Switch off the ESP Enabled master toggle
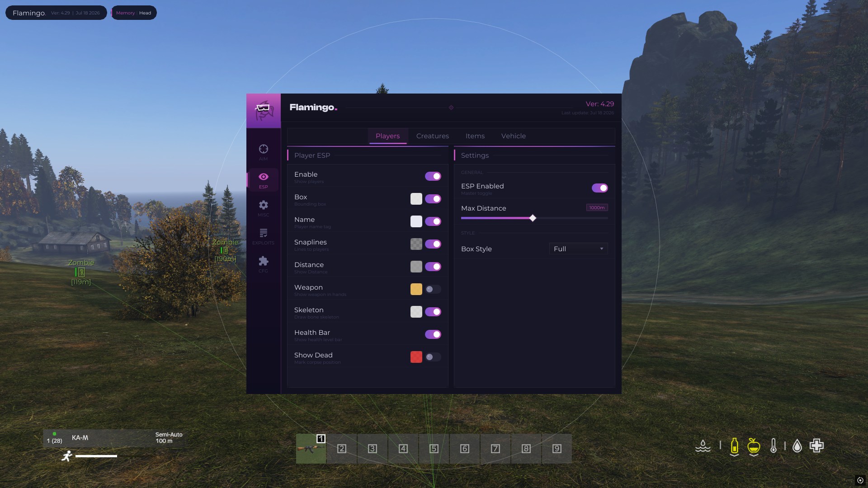 (x=599, y=188)
